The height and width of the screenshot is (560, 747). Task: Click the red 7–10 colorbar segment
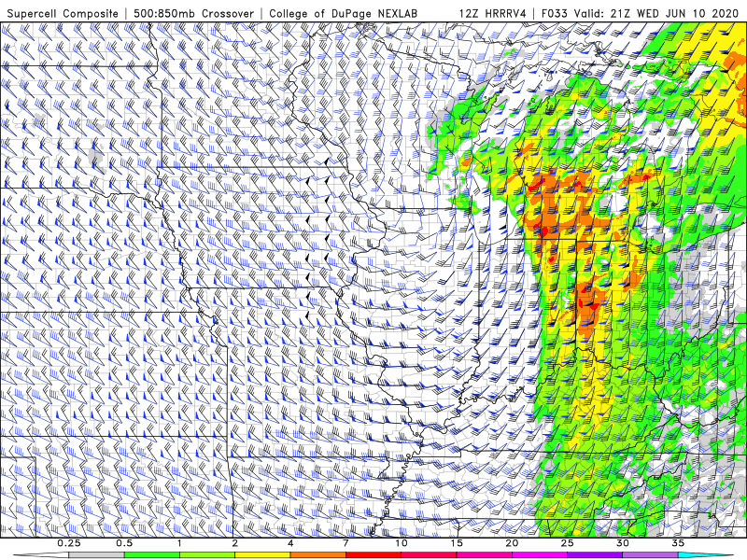coord(373,555)
